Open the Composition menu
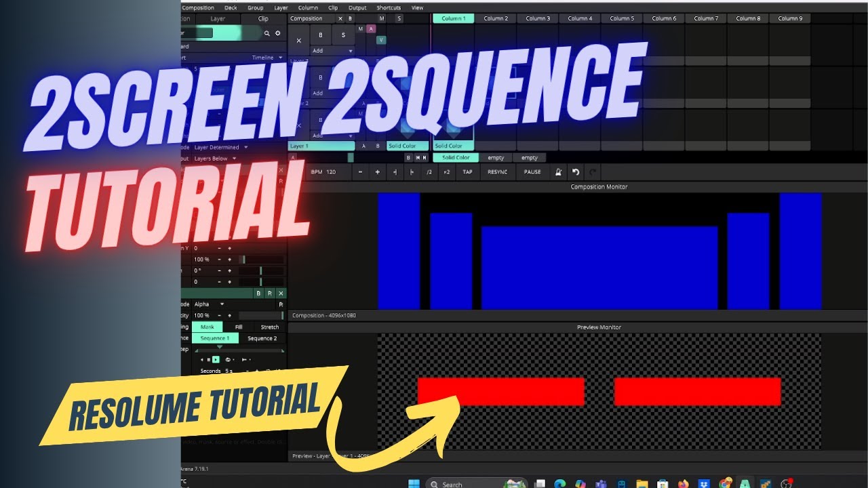This screenshot has width=868, height=488. [198, 7]
